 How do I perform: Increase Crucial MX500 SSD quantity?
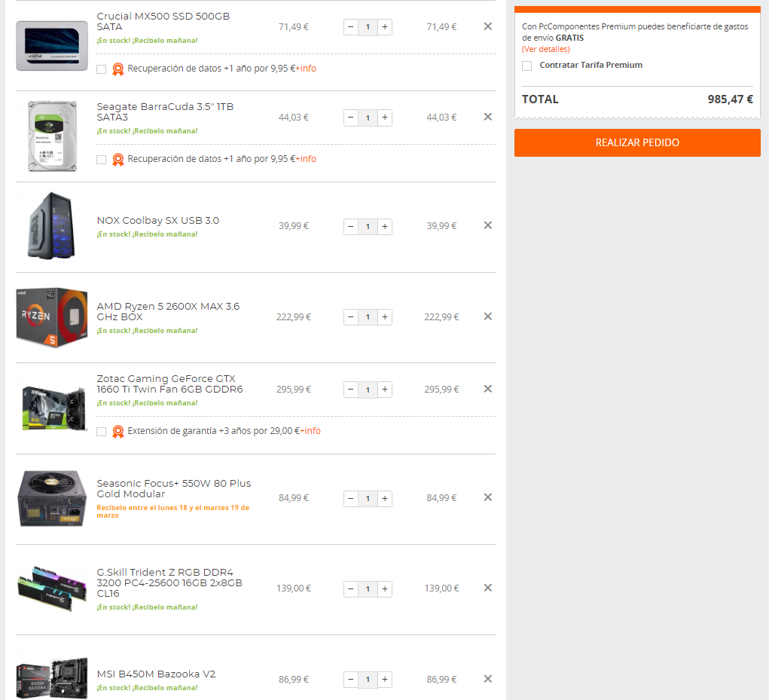[x=385, y=27]
